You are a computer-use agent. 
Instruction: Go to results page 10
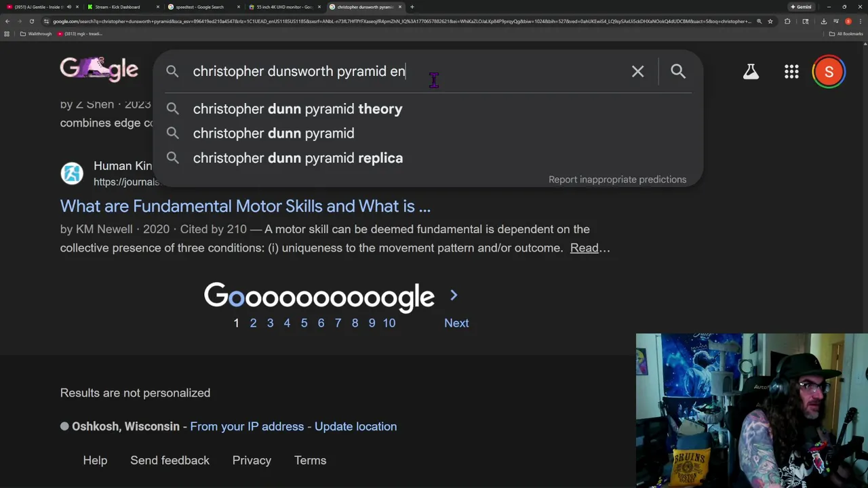click(389, 323)
